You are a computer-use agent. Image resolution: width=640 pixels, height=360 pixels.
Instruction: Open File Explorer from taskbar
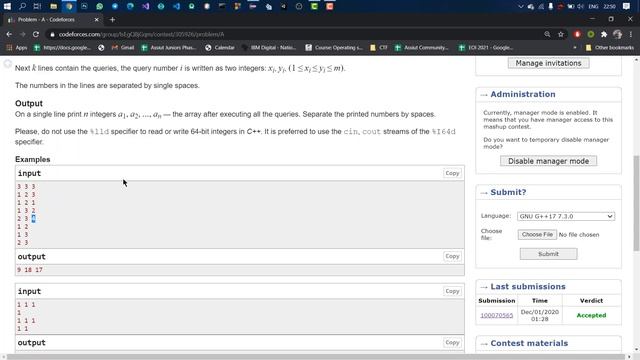coord(53,6)
